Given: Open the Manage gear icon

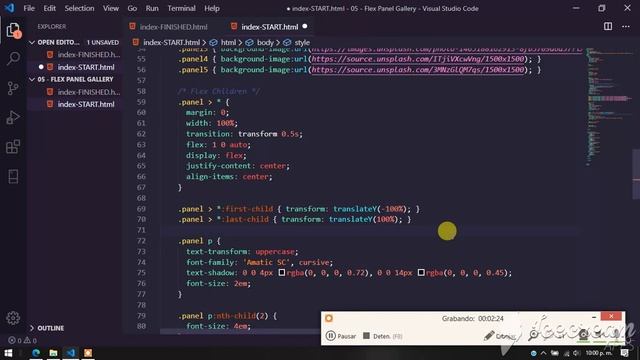Looking at the screenshot, I should 13,318.
